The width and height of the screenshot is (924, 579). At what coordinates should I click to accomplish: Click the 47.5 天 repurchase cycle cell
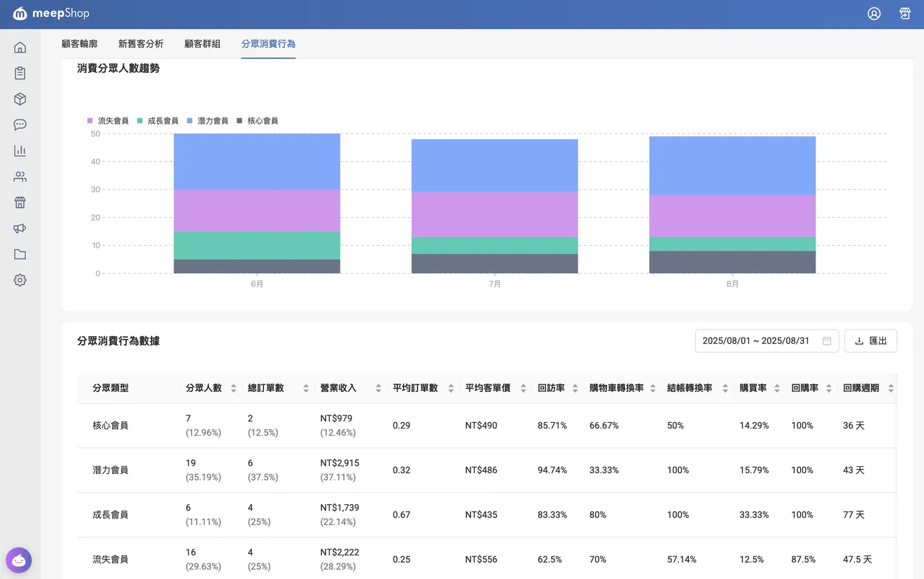click(x=857, y=560)
